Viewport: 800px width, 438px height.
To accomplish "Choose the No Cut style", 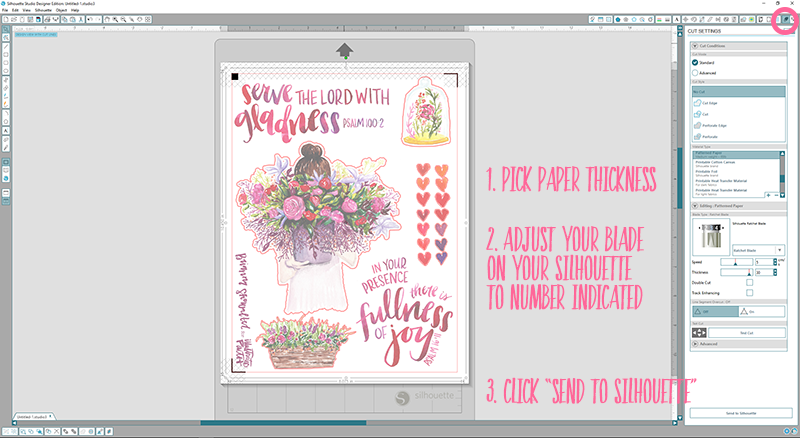I will click(739, 91).
